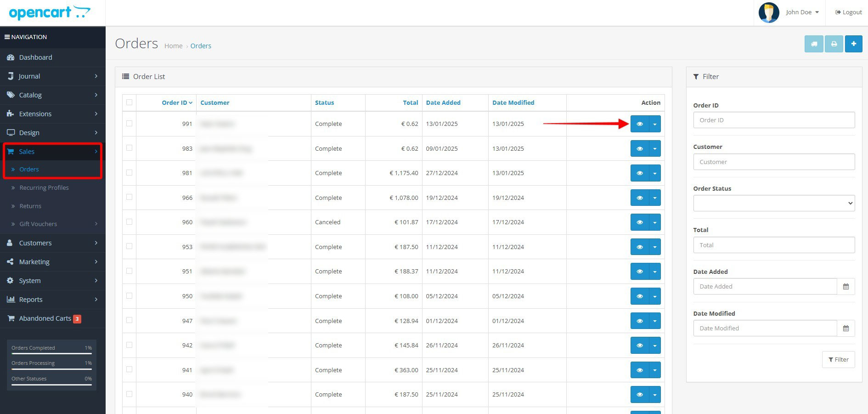View order 983 with the eye button
Viewport: 868px width, 414px height.
[640, 148]
